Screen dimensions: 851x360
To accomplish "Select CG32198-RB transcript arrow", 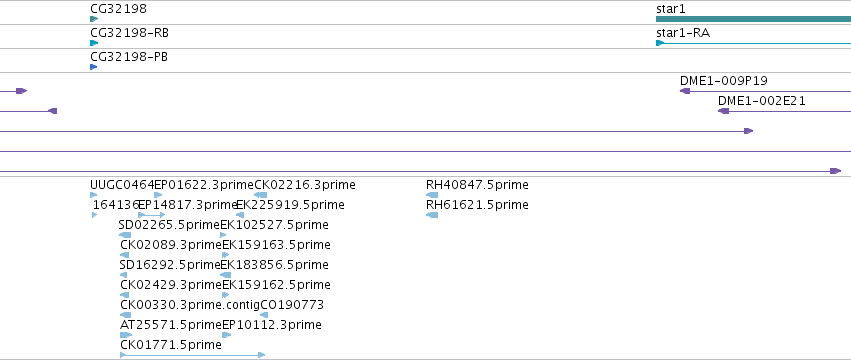I will click(x=94, y=43).
